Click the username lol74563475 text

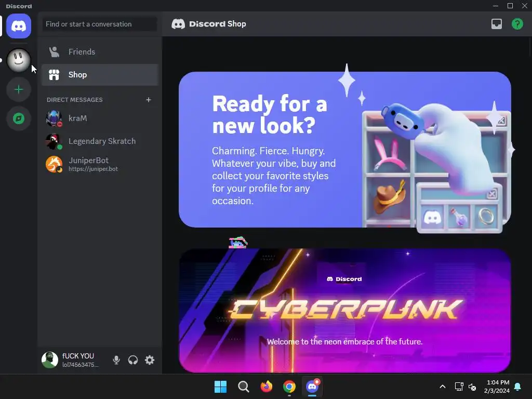tap(81, 365)
